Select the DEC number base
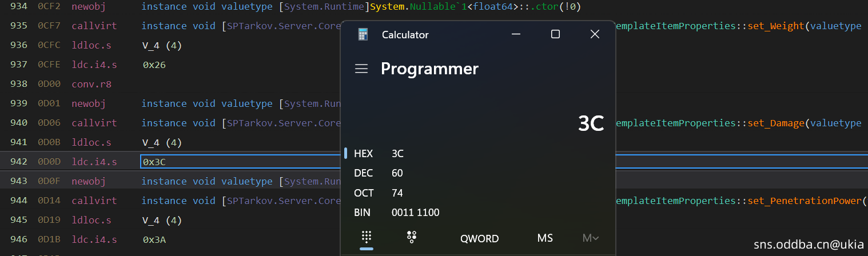The image size is (868, 256). [x=364, y=173]
